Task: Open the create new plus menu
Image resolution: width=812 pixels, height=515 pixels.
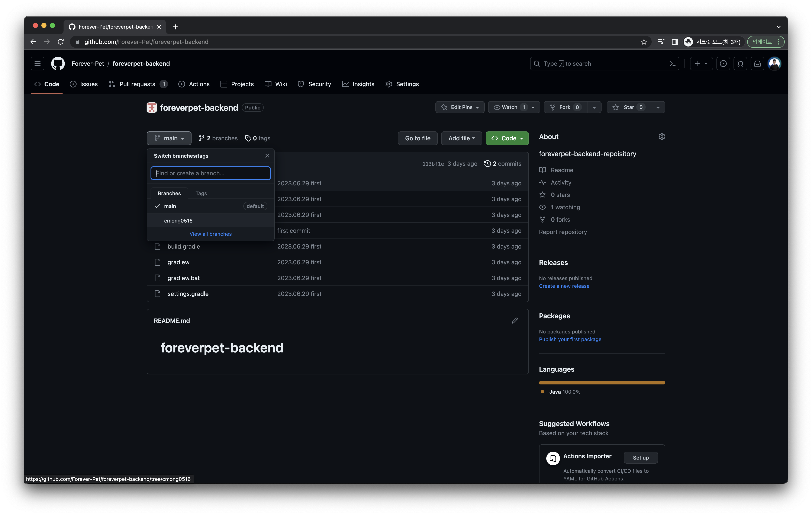Action: tap(701, 63)
